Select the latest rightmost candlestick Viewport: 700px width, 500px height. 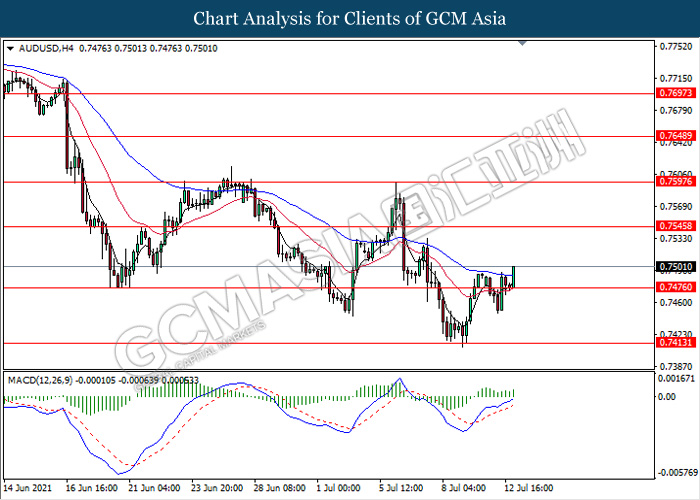pyautogui.click(x=514, y=277)
